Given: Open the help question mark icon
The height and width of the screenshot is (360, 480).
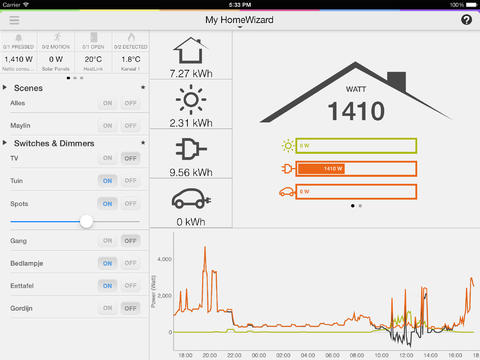Looking at the screenshot, I should pyautogui.click(x=466, y=20).
